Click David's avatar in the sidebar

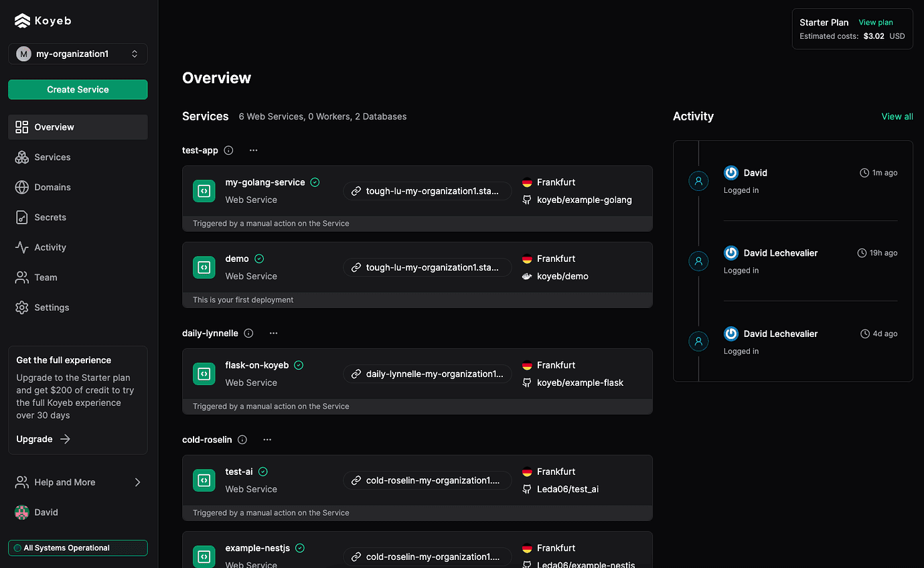tap(22, 512)
